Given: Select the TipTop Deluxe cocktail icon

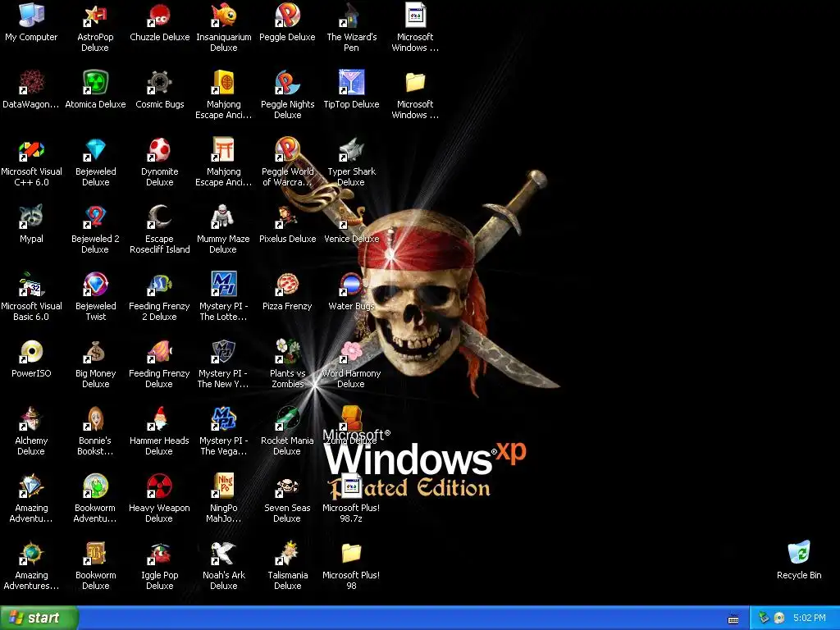Looking at the screenshot, I should tap(351, 83).
